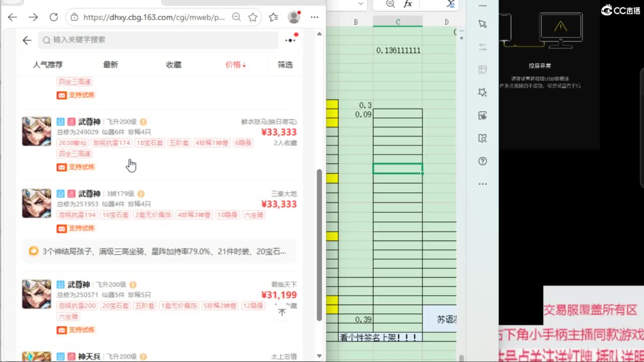Go back using the page's arrow
This screenshot has width=644, height=362.
(x=27, y=40)
